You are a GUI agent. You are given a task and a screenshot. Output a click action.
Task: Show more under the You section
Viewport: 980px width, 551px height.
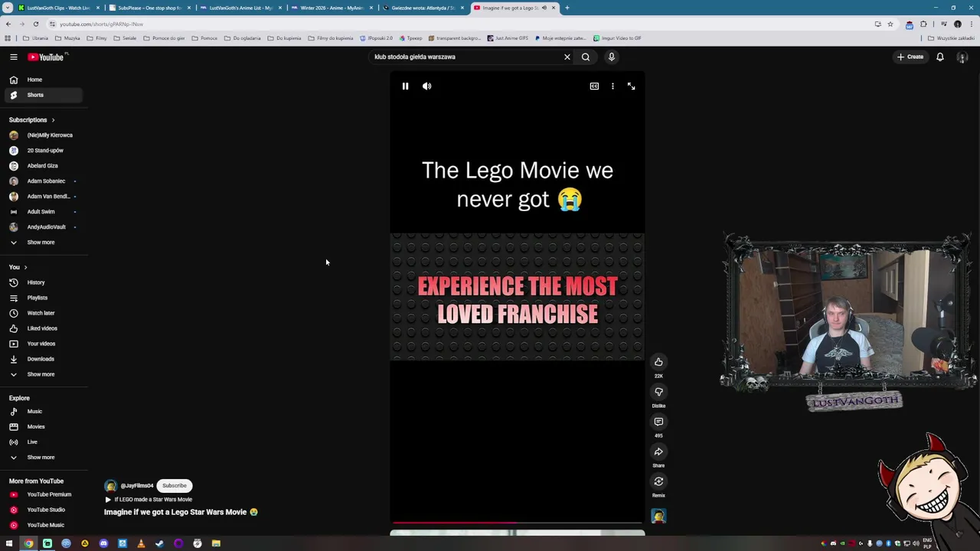[x=42, y=374]
